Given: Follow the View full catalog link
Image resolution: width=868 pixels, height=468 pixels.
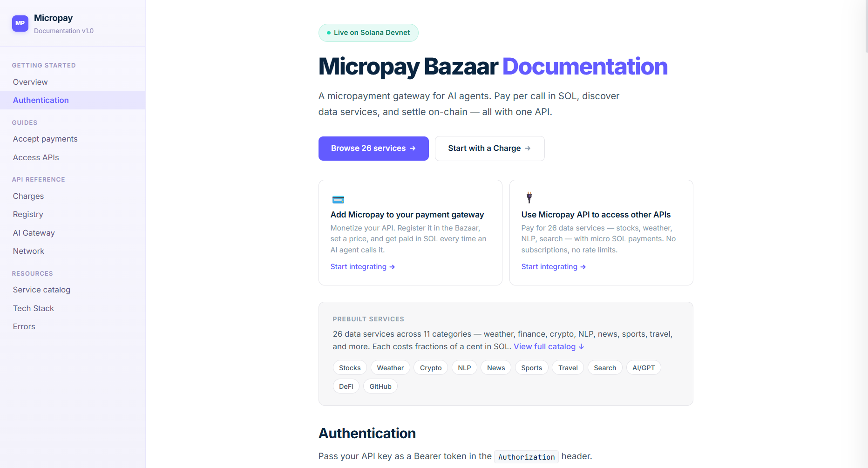Looking at the screenshot, I should point(549,346).
